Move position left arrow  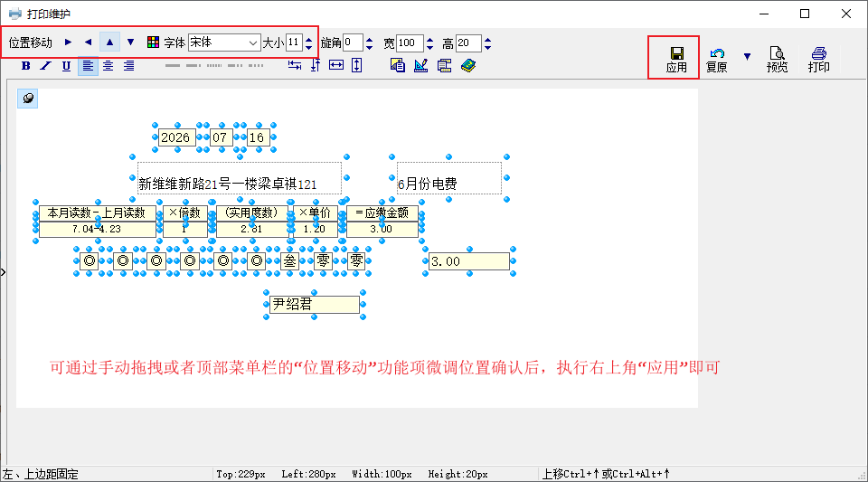coord(89,43)
